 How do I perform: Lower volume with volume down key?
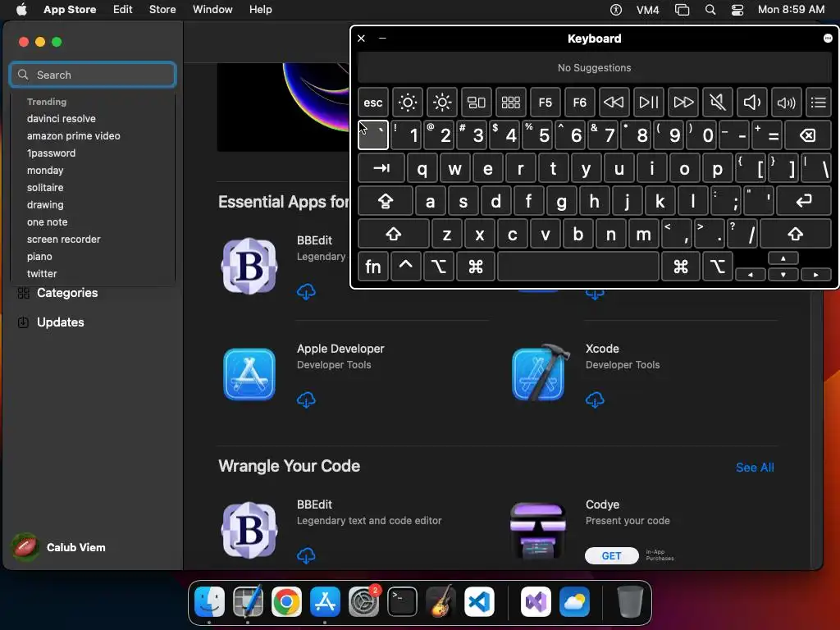pyautogui.click(x=751, y=103)
